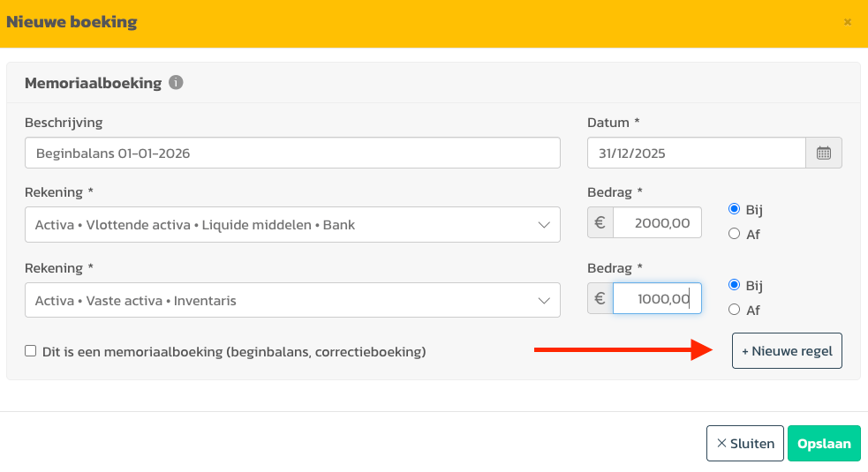Expand the Rekening dropdown showing Vaste activa • Inventaris
Screen dimensions: 868x472
click(x=292, y=300)
